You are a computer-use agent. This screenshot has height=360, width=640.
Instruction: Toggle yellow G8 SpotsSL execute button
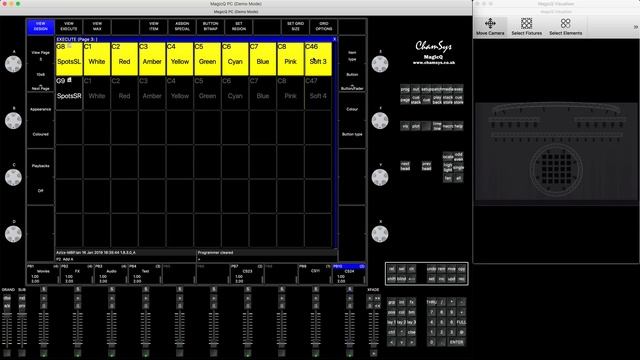pyautogui.click(x=69, y=59)
